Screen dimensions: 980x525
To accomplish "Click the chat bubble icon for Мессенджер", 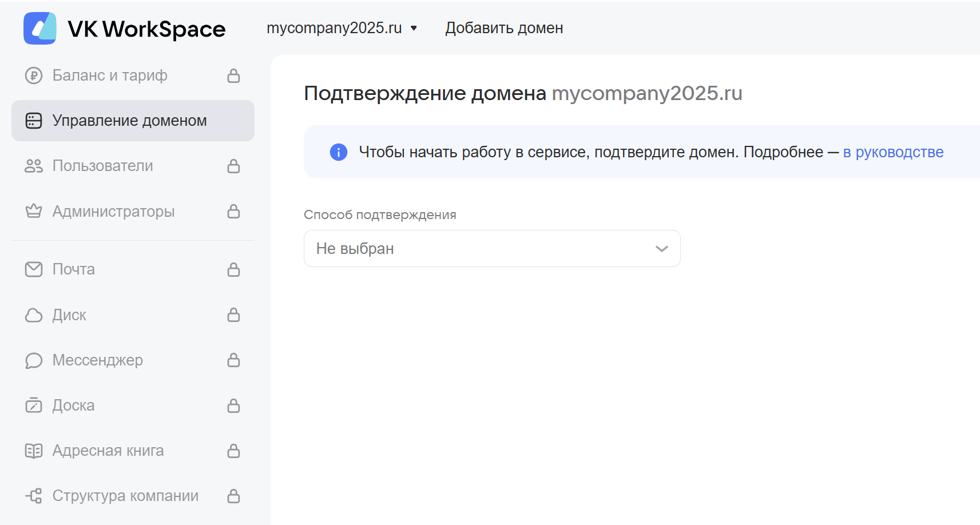I will (x=34, y=360).
